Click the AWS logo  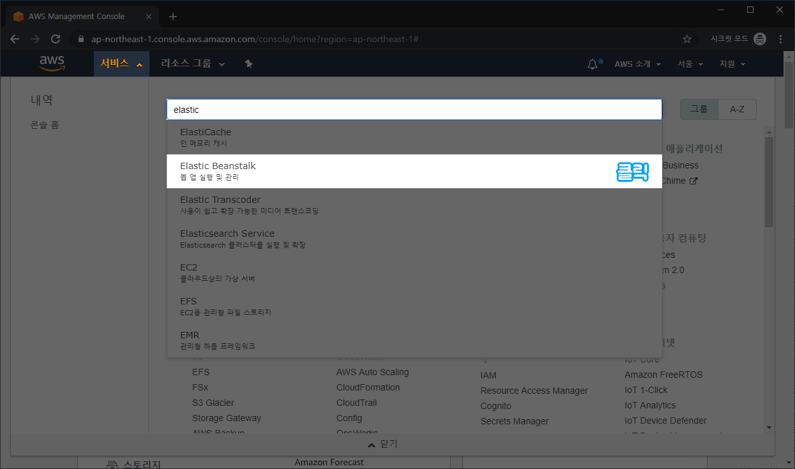pos(52,63)
